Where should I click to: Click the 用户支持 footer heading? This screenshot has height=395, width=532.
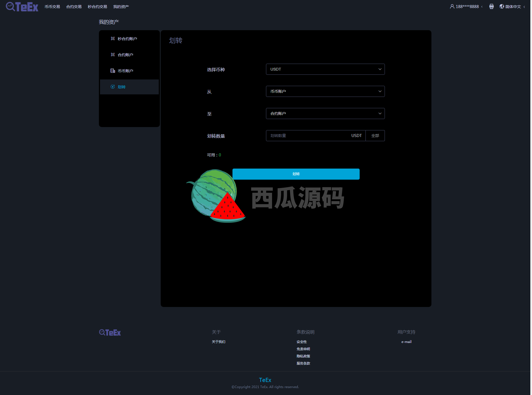[406, 332]
